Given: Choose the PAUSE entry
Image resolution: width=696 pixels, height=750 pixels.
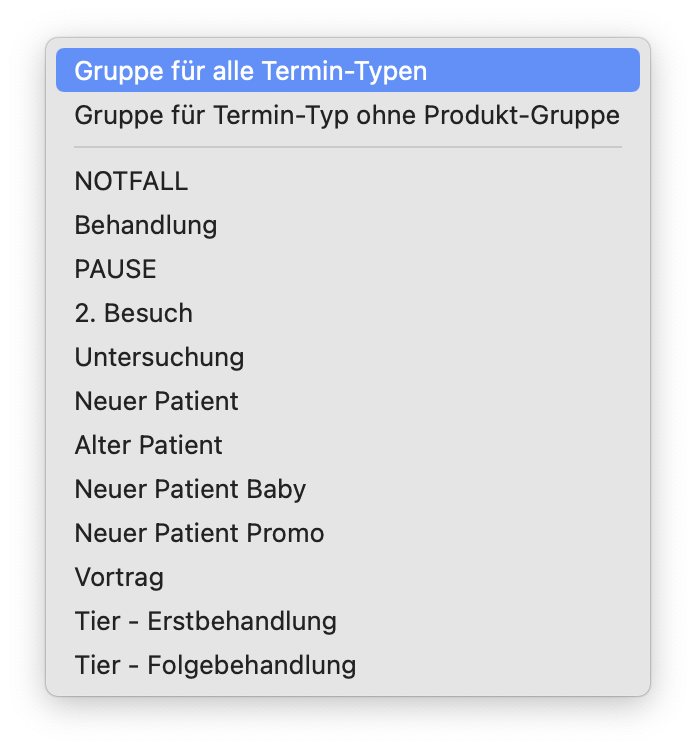Looking at the screenshot, I should 116,269.
